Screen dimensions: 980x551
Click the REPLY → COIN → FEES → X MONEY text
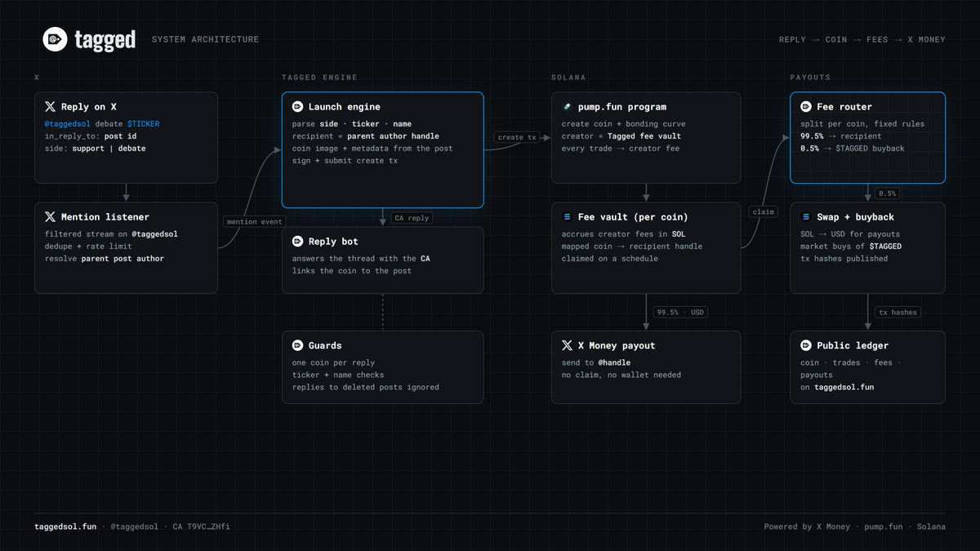(x=862, y=39)
